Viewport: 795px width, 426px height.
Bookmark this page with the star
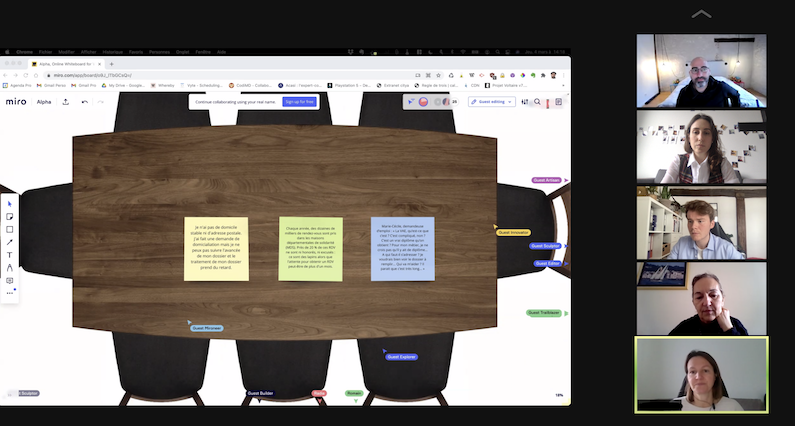click(439, 75)
